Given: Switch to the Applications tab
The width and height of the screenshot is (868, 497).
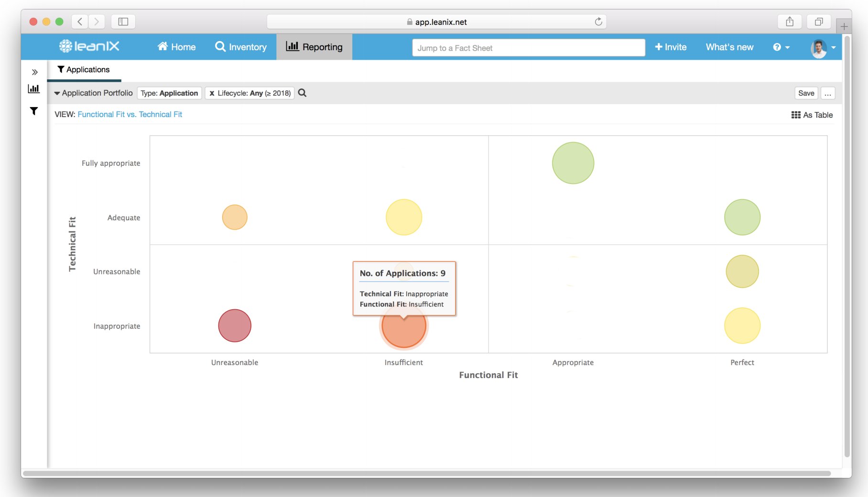Looking at the screenshot, I should point(84,69).
